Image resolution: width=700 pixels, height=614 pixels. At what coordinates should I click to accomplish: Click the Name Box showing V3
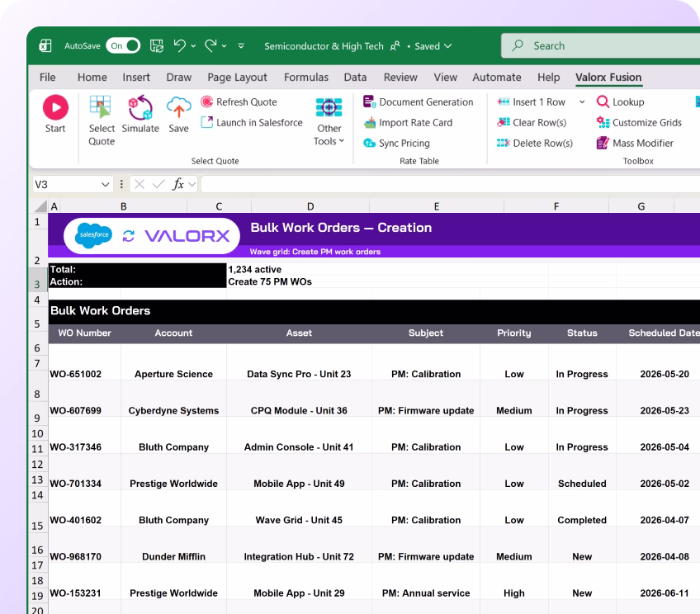click(66, 184)
